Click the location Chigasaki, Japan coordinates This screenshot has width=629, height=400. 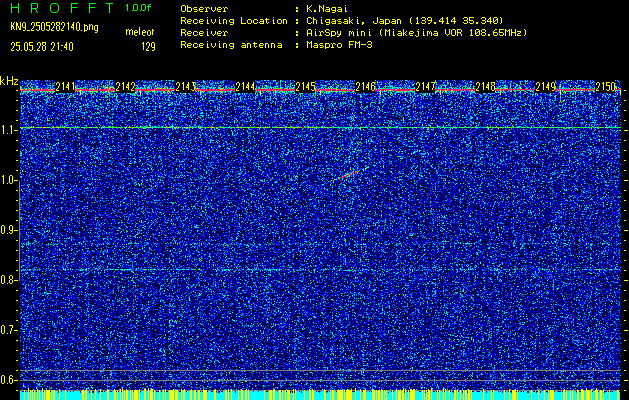click(405, 21)
